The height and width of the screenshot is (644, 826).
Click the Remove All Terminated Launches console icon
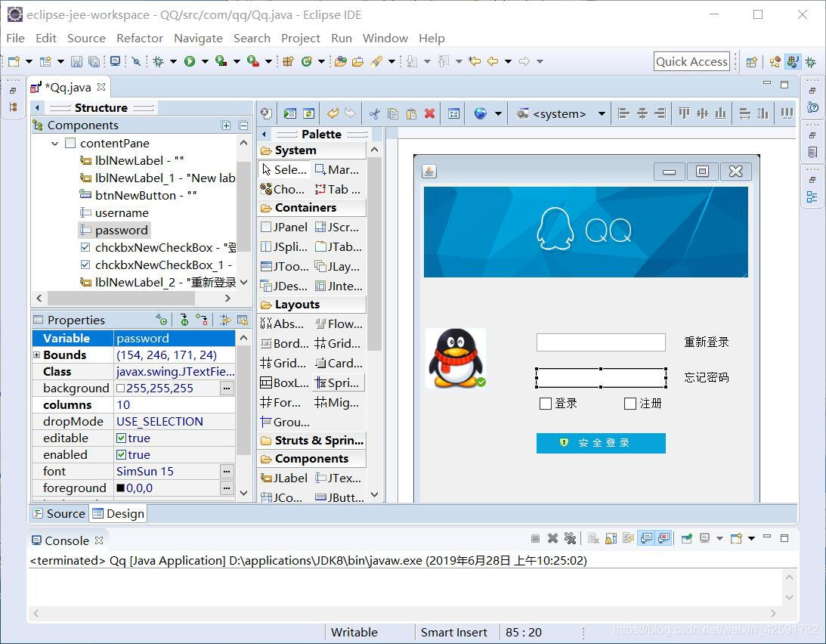(570, 538)
